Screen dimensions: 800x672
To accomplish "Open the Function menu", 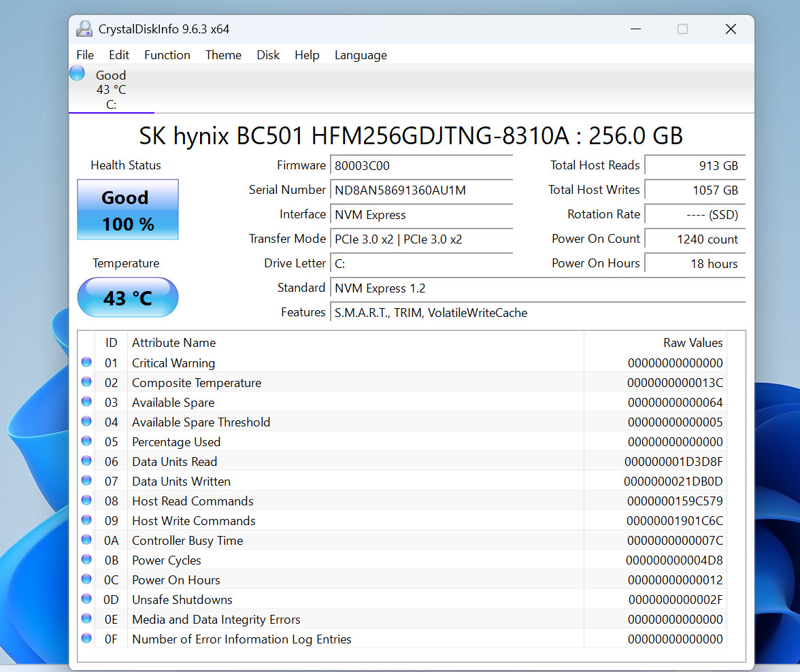I will point(167,55).
